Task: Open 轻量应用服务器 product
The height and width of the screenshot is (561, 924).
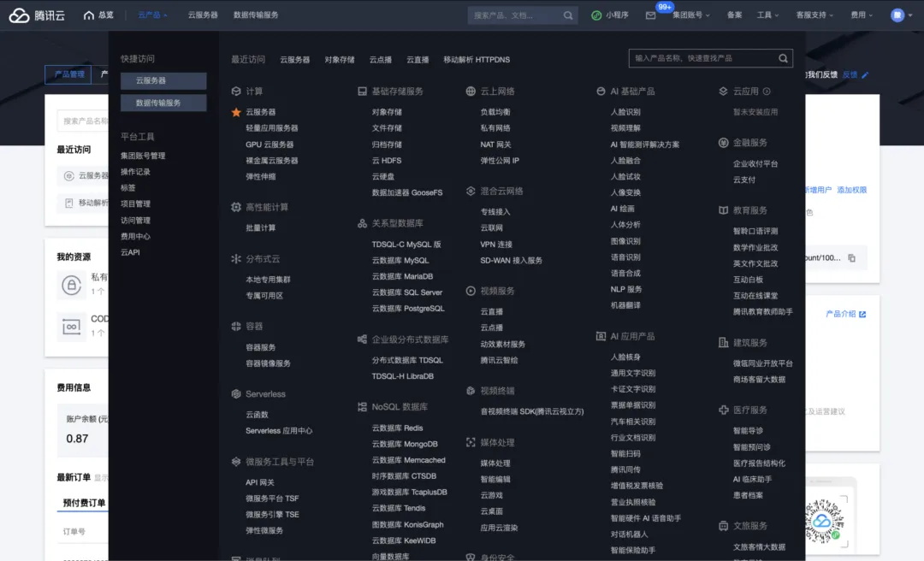Action: coord(272,128)
